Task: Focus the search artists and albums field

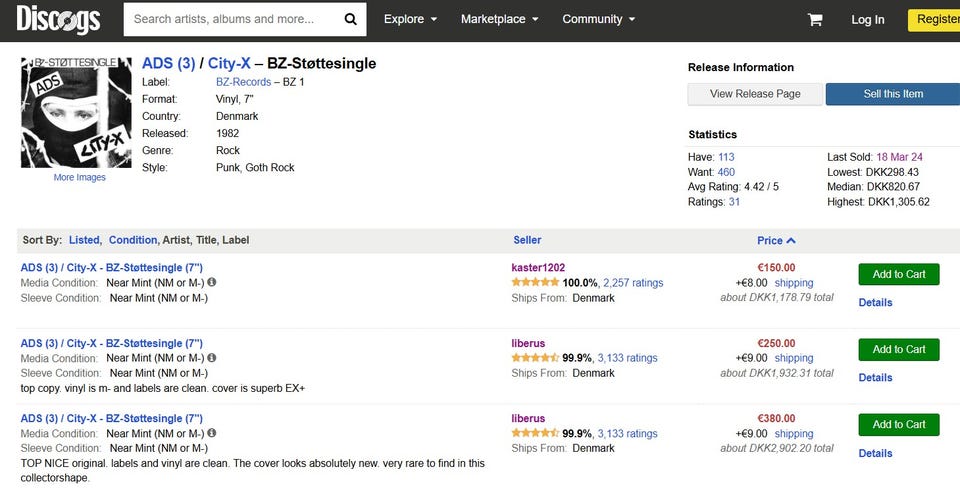Action: click(235, 19)
